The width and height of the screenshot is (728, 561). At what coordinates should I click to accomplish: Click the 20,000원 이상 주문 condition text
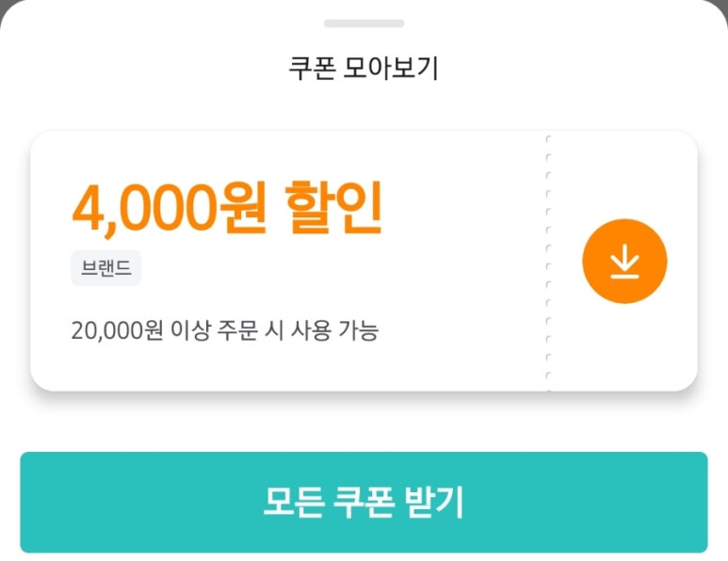[224, 330]
